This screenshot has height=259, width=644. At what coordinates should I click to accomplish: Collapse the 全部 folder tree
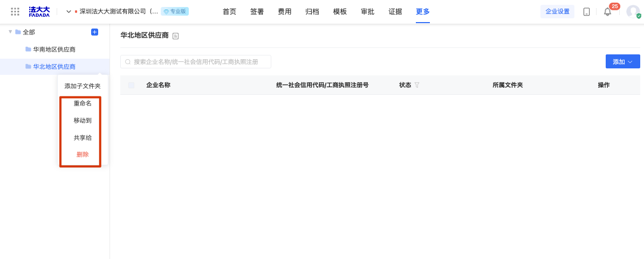pos(10,32)
